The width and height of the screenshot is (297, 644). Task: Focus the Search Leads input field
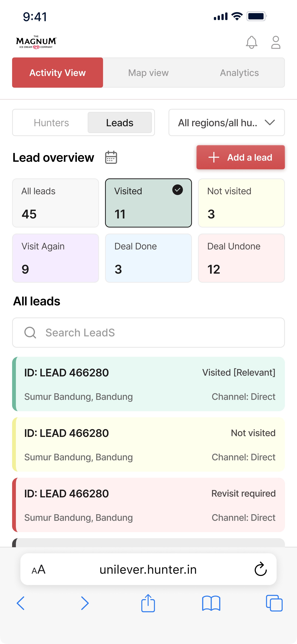click(x=148, y=333)
